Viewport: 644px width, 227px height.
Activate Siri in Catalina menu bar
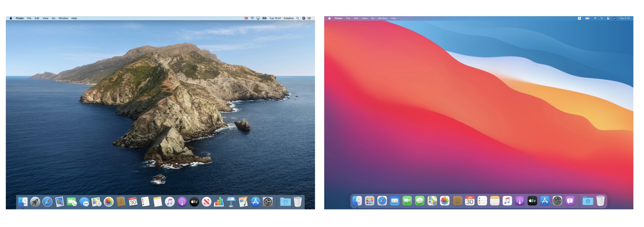click(304, 18)
